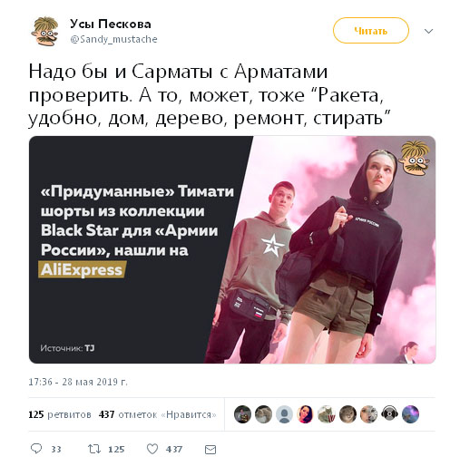460x476 pixels.
Task: Click the retweet arrows icon
Action: 94,449
